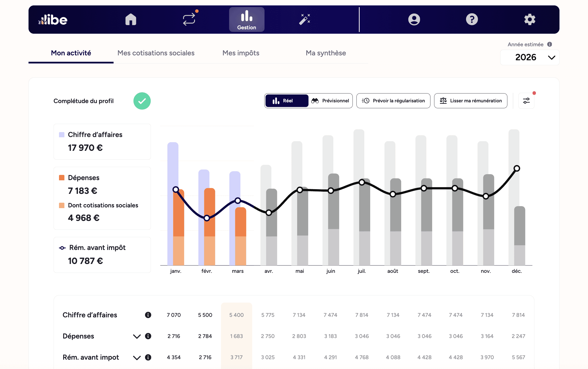Switch chart to Prévisionnel mode
The image size is (588, 369).
click(330, 101)
